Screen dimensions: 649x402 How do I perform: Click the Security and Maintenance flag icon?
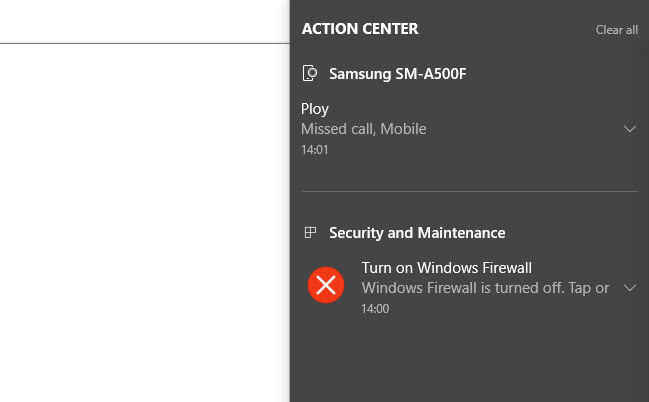coord(310,232)
